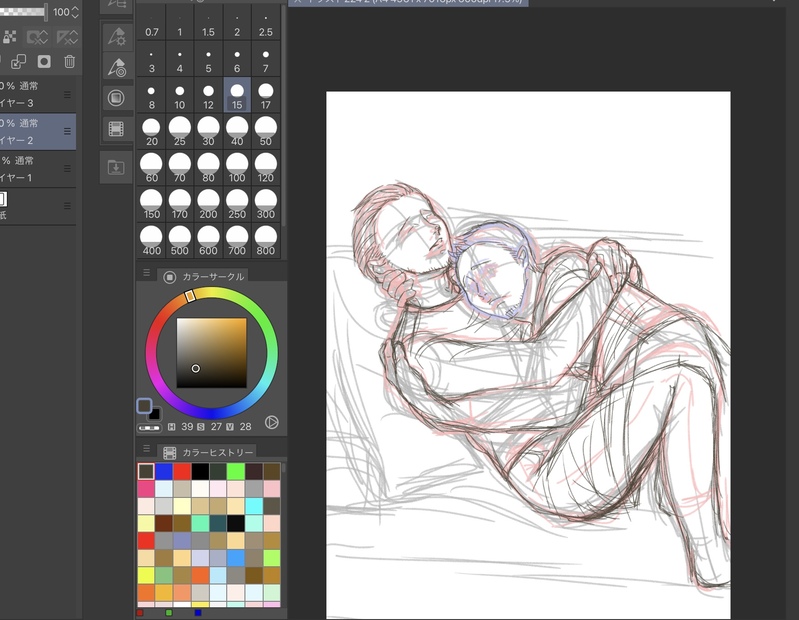Pick the red swatch beside blue in top row
799x620 pixels.
click(182, 471)
